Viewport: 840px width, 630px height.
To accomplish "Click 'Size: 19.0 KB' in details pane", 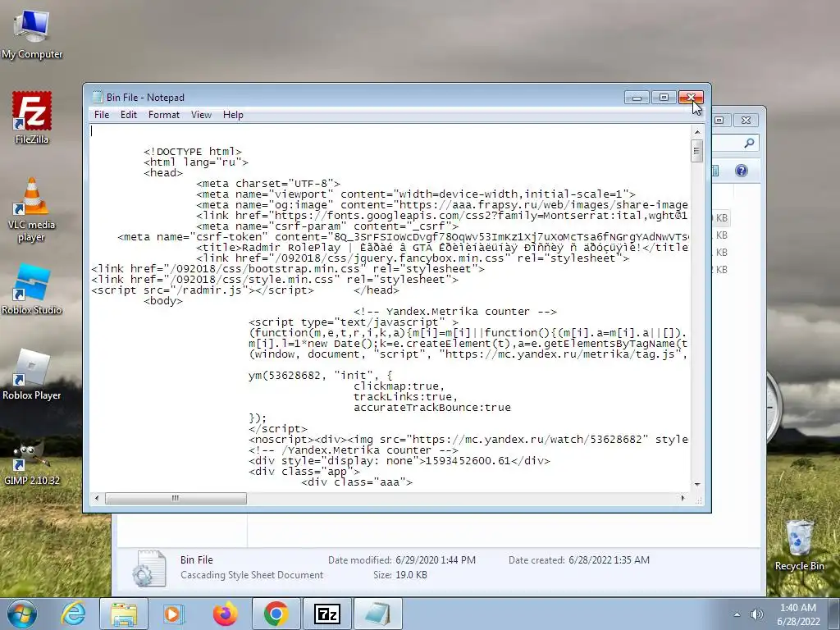I will [400, 575].
